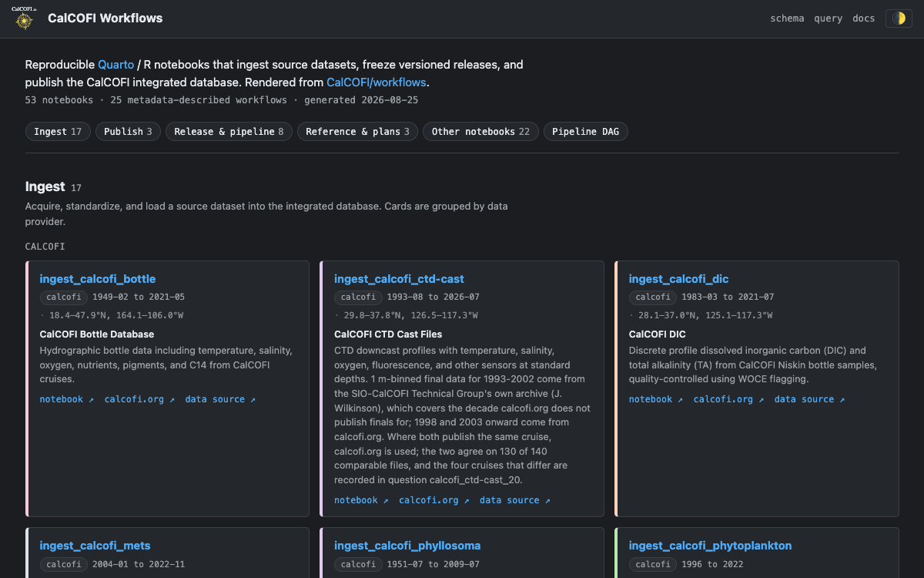
Task: Jump to the Ingest 17 section chip
Action: [58, 132]
